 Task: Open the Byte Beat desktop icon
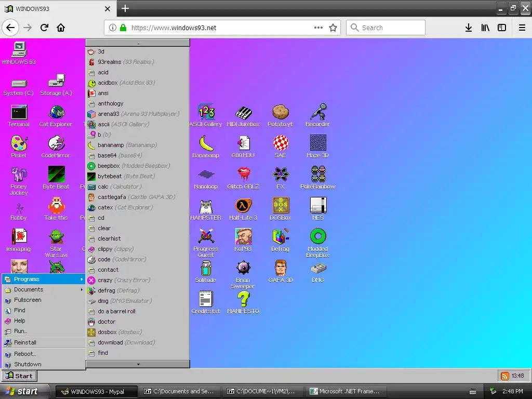(x=56, y=178)
